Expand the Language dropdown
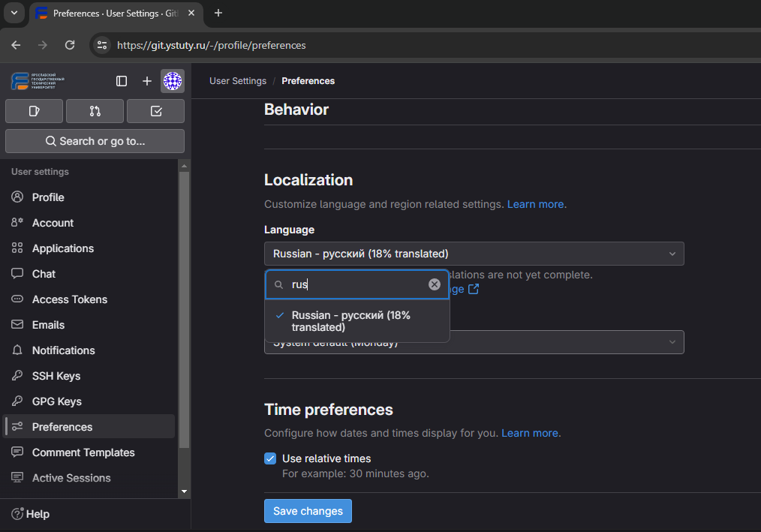The image size is (761, 532). (x=474, y=254)
